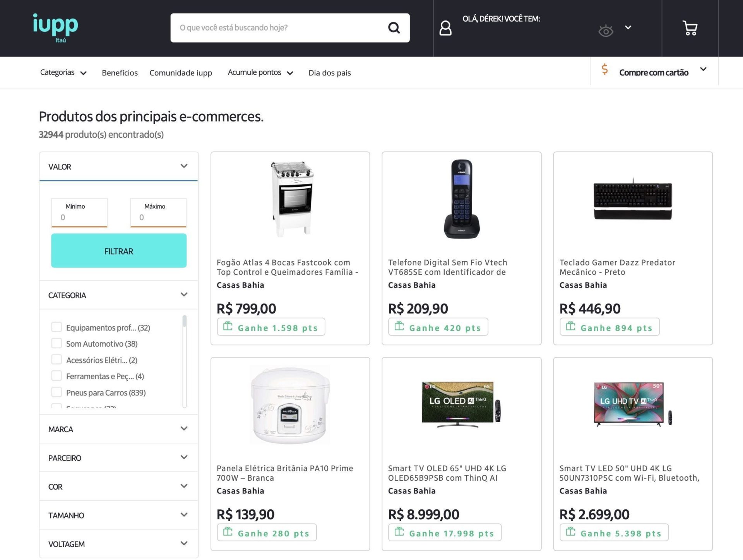Click Ganhe 17.998 pts badge
The height and width of the screenshot is (560, 743).
tap(445, 533)
